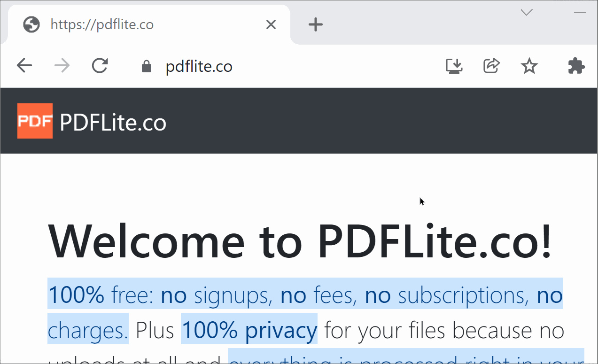This screenshot has width=598, height=364.
Task: Open a new tab with plus button
Action: 316,24
